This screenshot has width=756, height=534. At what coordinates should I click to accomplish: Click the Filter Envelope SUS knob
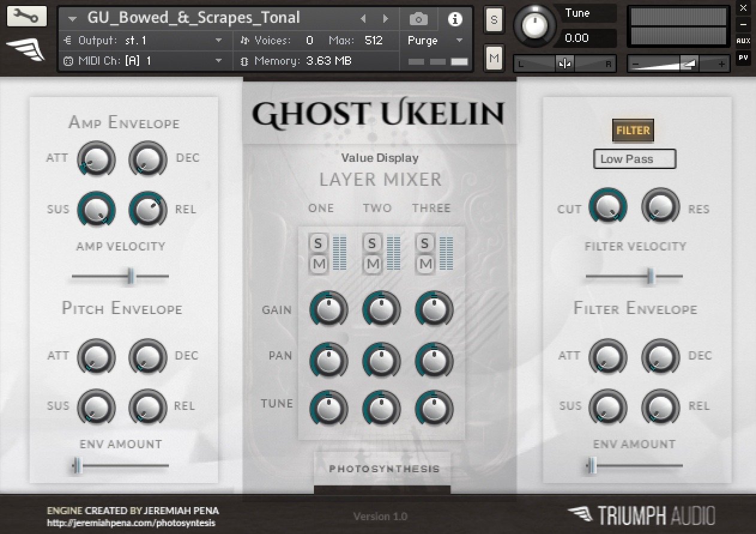pyautogui.click(x=608, y=408)
